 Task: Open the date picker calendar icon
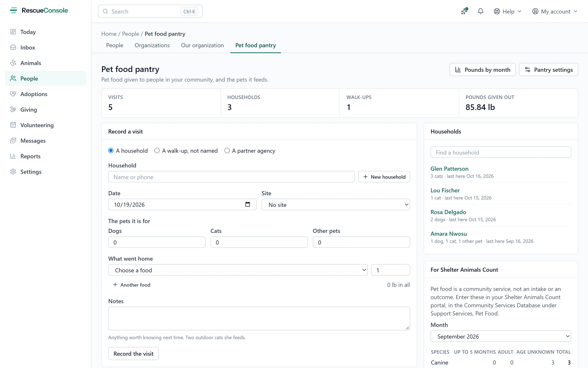(248, 204)
